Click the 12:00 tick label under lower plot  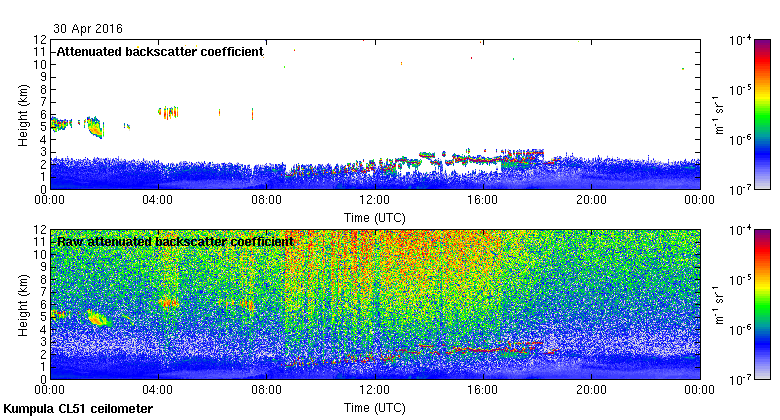375,390
